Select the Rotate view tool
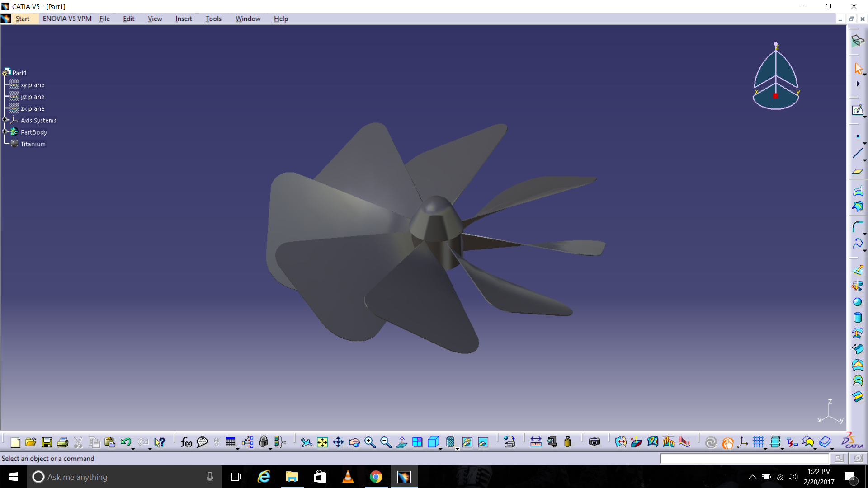 pyautogui.click(x=354, y=442)
